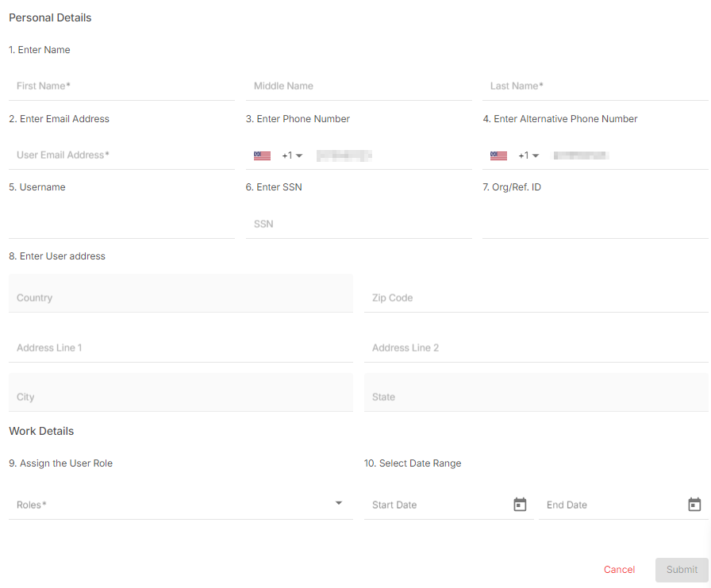
Task: Click the Cancel link
Action: tap(619, 570)
